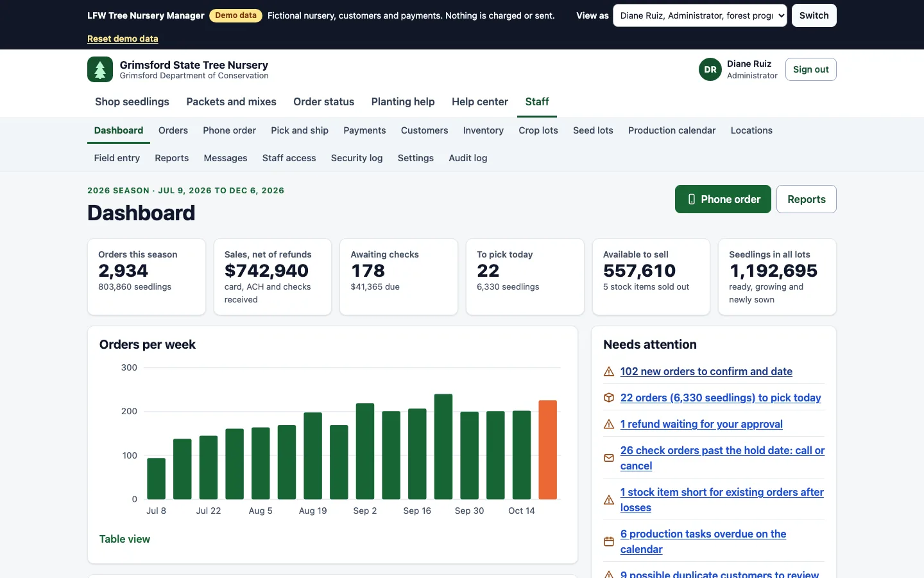
Task: Open the Orders staff tab
Action: (173, 130)
